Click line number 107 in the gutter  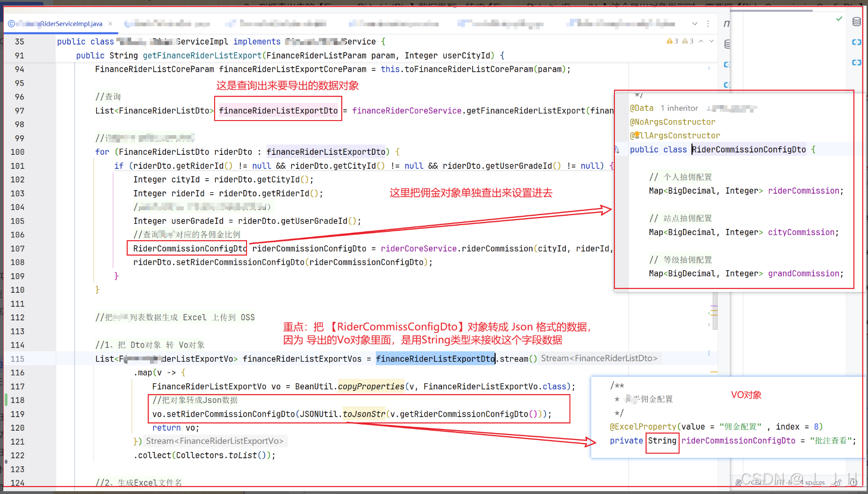click(17, 249)
